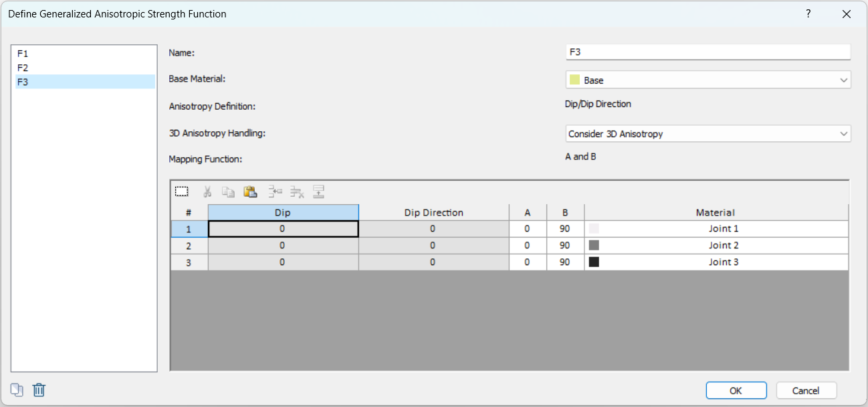Click the Dip Direction cell in row 1
The image size is (868, 407).
click(433, 229)
